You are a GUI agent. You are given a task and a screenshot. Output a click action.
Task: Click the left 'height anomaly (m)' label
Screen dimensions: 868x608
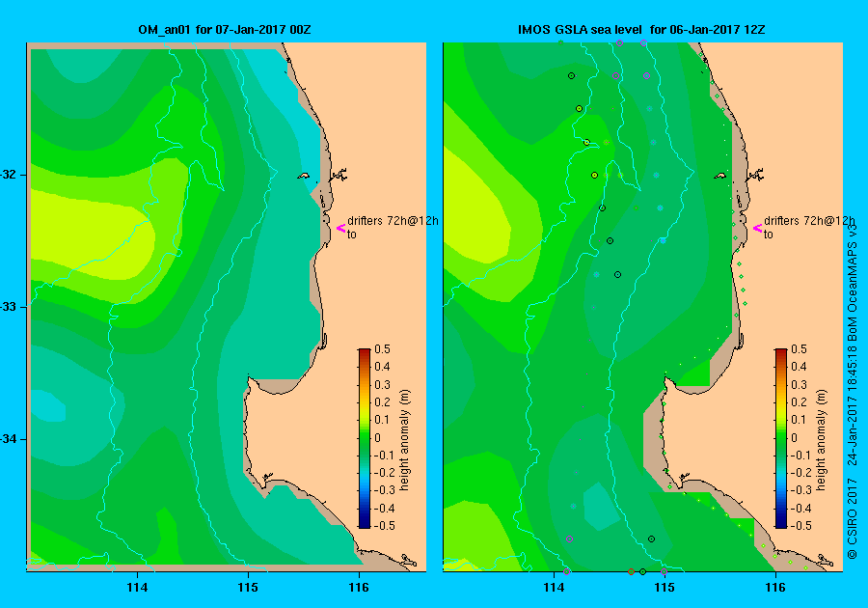[x=405, y=440]
